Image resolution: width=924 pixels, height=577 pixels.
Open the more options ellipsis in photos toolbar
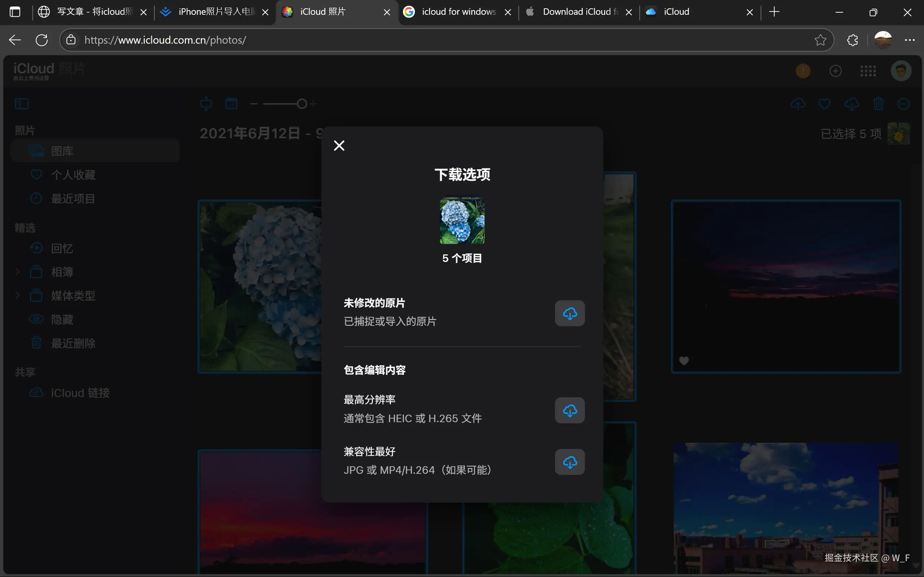pos(904,104)
